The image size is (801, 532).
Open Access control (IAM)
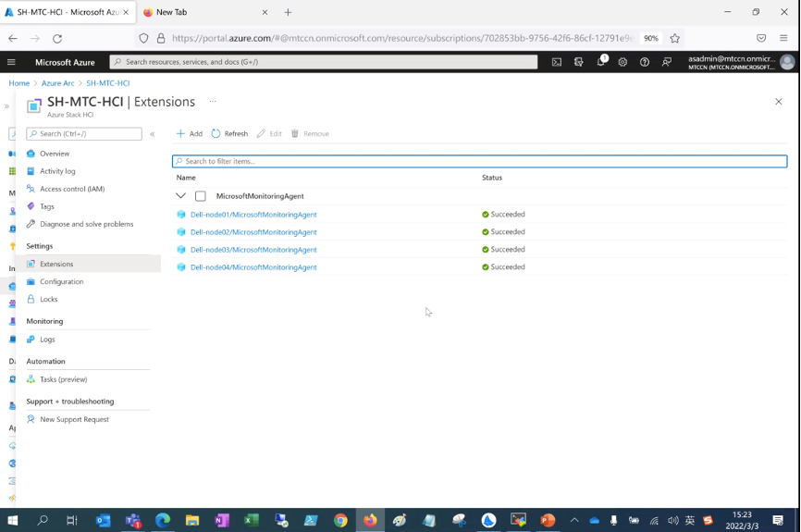pyautogui.click(x=72, y=189)
